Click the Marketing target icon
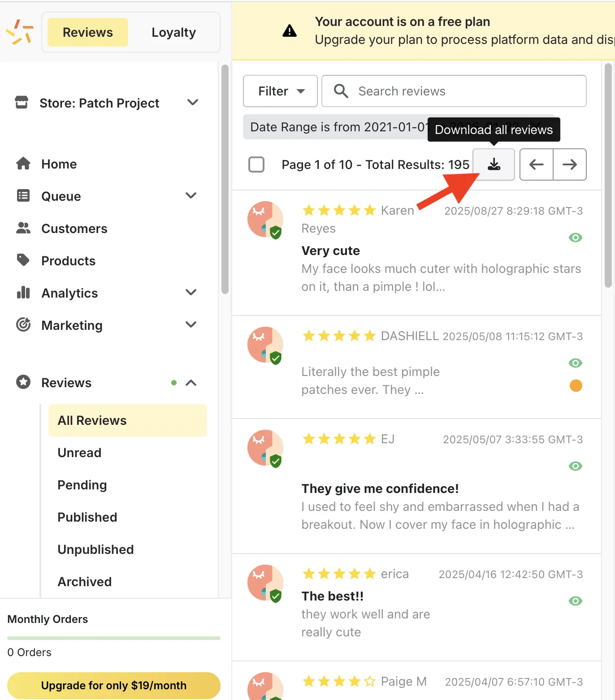This screenshot has width=615, height=700. [23, 324]
